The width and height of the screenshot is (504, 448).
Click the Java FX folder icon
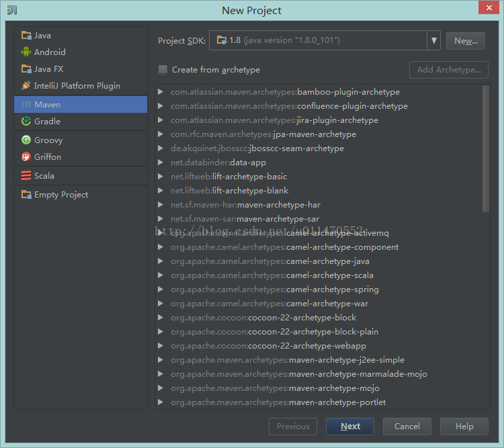26,69
